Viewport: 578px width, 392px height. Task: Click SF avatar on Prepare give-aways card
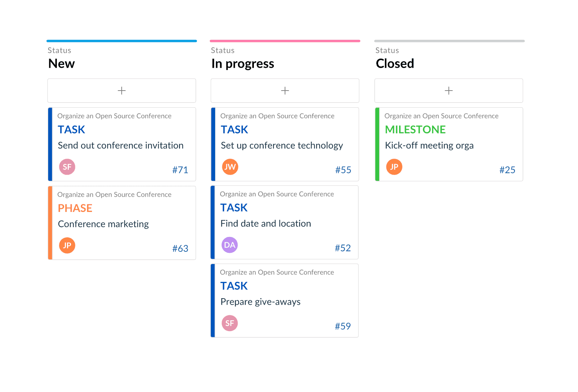click(x=230, y=323)
